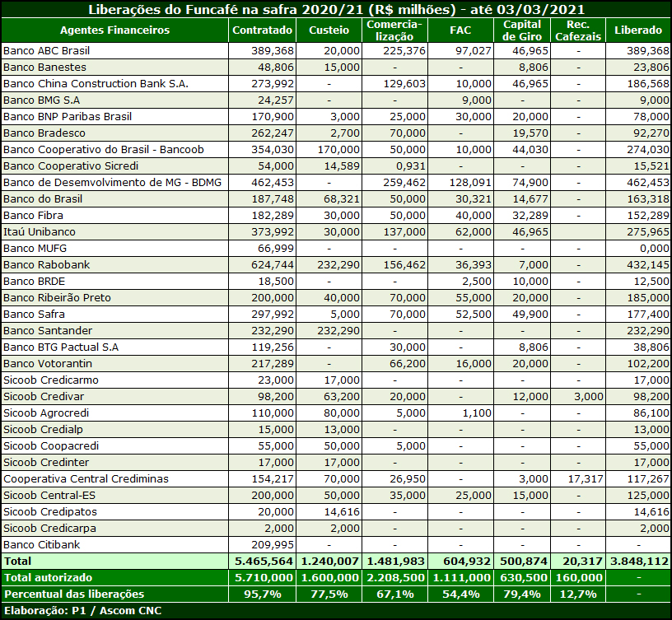The width and height of the screenshot is (672, 620).
Task: Click the 'Sicoob Agrocredi' row name
Action: 46,413
